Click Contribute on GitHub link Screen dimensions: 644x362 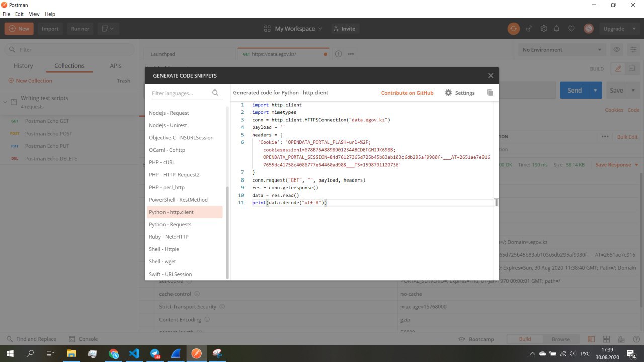407,93
